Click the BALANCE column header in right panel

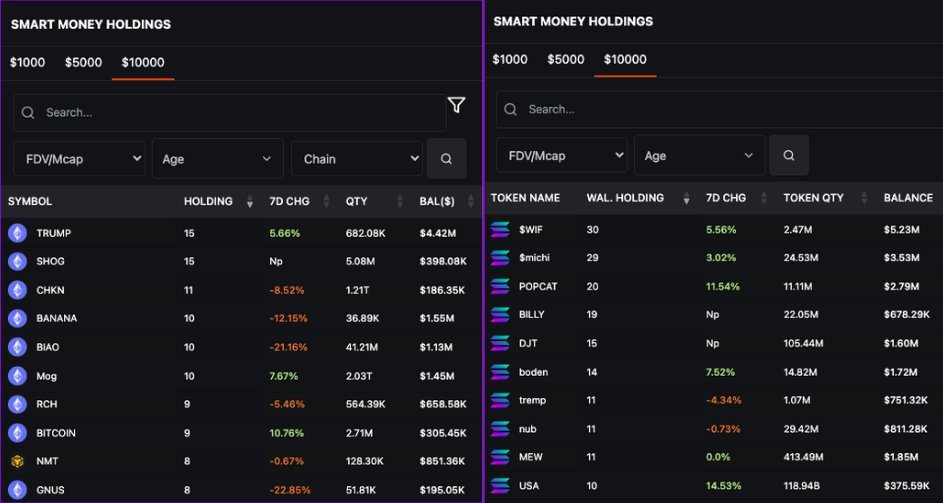(x=908, y=198)
